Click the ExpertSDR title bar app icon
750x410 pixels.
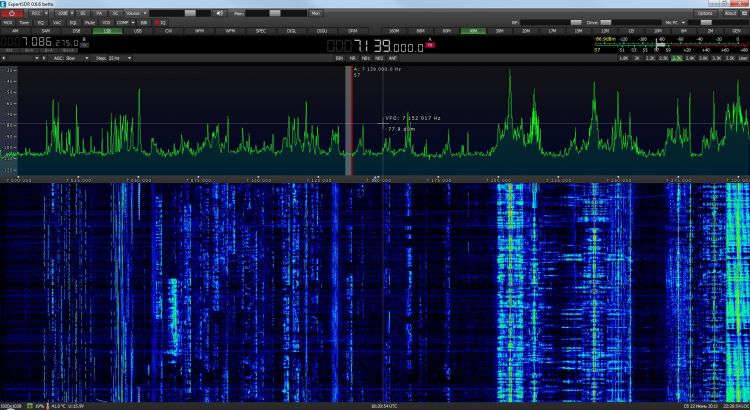[3, 4]
